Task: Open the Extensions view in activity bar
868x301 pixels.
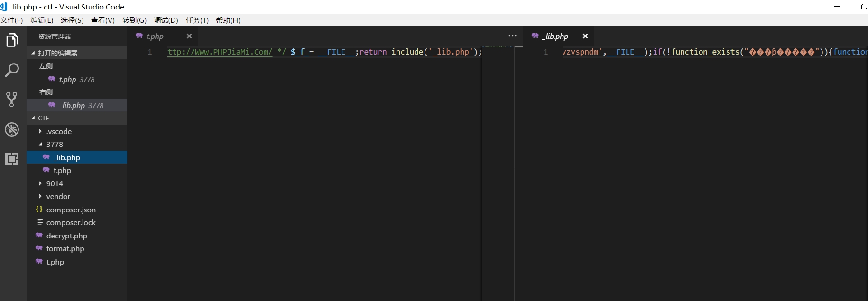Action: coord(12,159)
